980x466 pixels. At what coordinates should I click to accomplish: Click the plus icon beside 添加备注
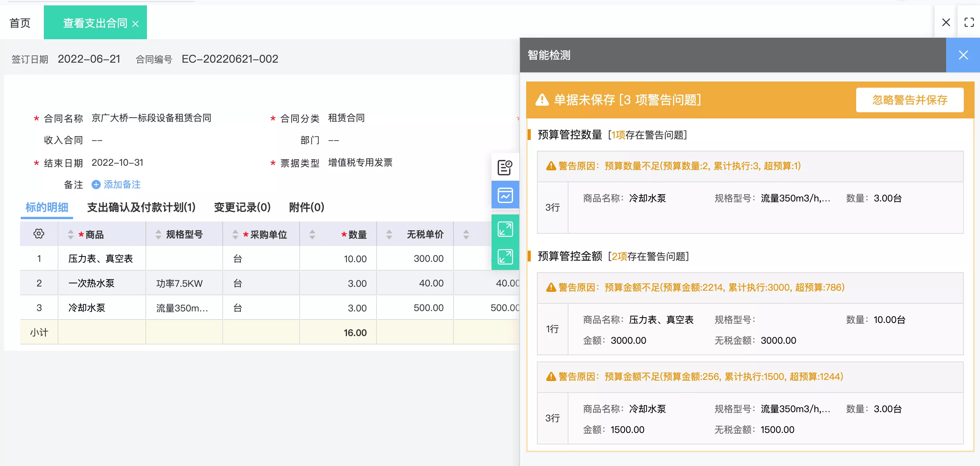tap(96, 185)
